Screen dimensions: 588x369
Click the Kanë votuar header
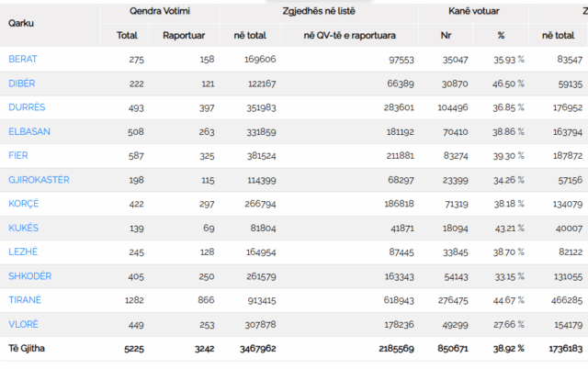474,11
